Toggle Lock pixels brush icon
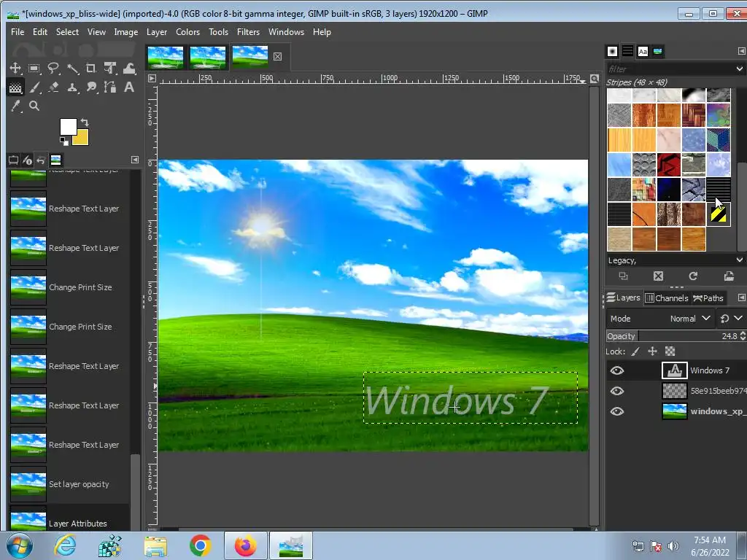Image resolution: width=747 pixels, height=560 pixels. click(x=635, y=351)
